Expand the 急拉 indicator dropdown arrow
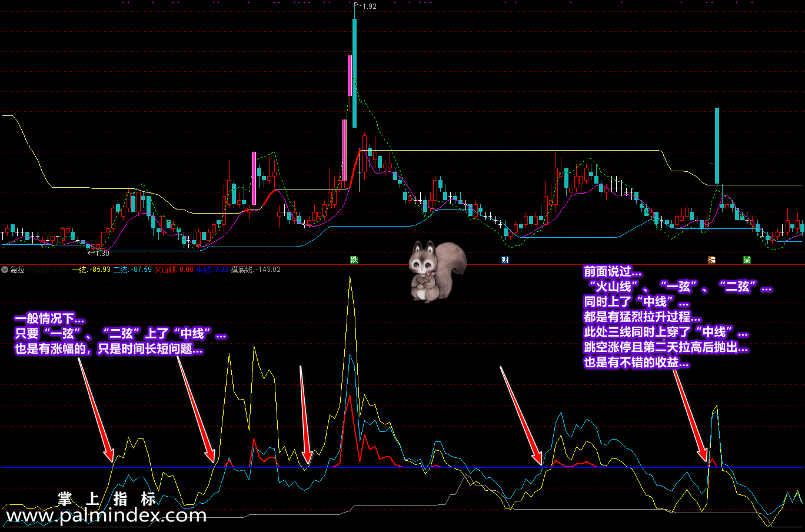The width and height of the screenshot is (805, 532). tap(5, 270)
